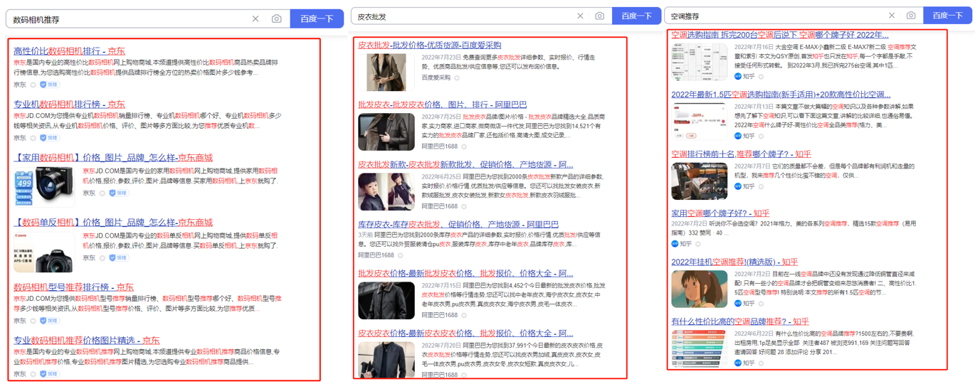The height and width of the screenshot is (389, 980).
Task: Click anime girl thumbnail in 挂机空调推荐 result
Action: 700,289
